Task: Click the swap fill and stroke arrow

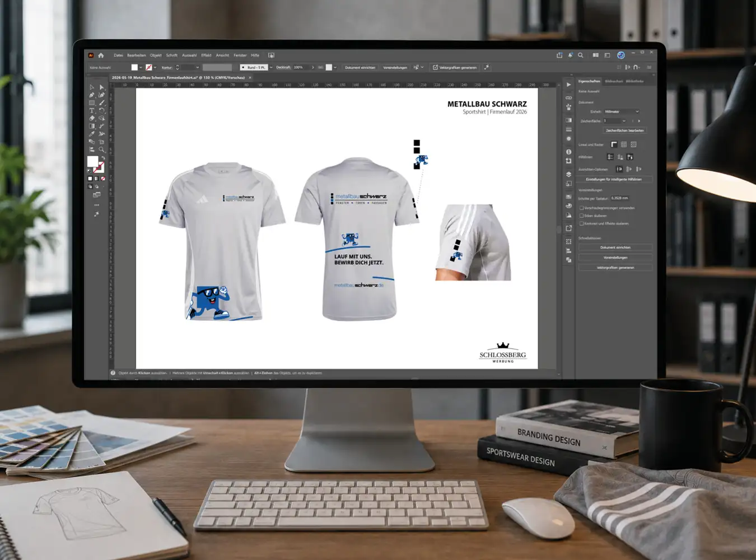Action: coord(103,158)
